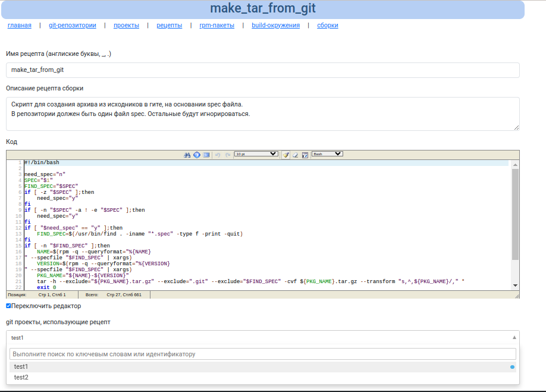
Task: Navigate to сборки link
Action: (x=327, y=26)
